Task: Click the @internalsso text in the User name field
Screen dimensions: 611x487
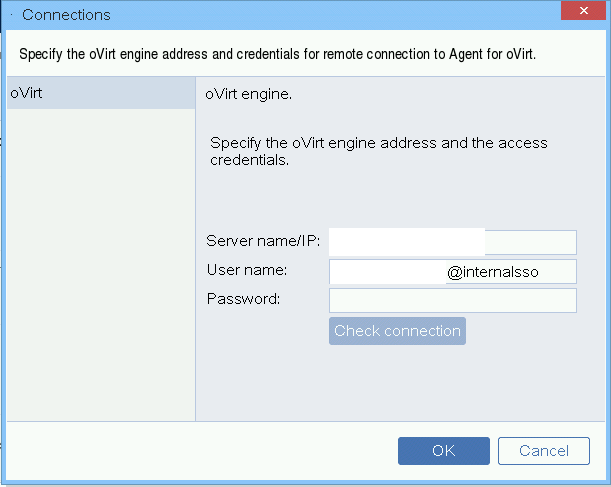Action: click(493, 272)
